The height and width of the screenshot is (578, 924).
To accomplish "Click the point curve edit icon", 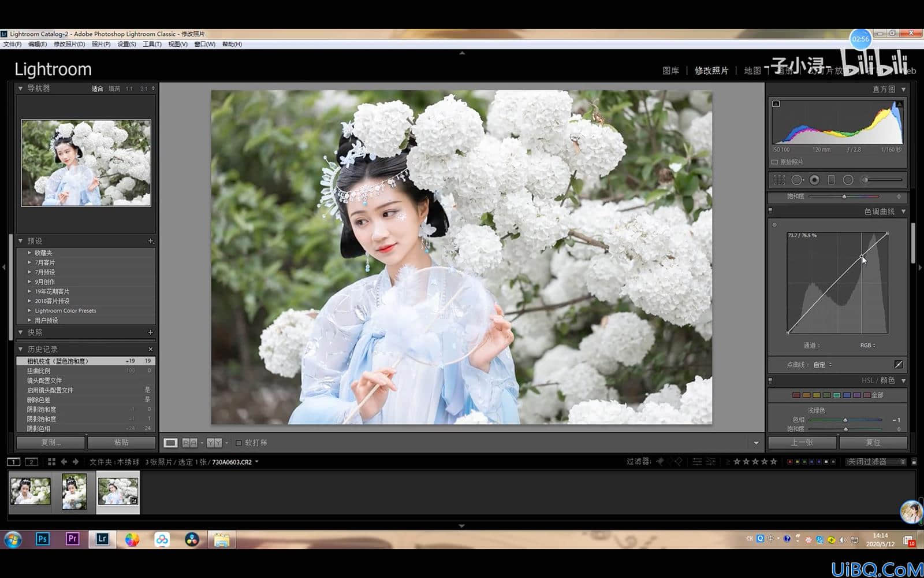I will (898, 364).
